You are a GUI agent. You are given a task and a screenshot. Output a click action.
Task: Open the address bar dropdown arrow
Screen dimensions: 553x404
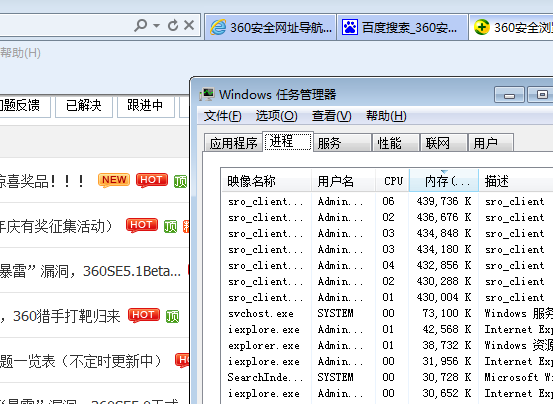point(157,26)
